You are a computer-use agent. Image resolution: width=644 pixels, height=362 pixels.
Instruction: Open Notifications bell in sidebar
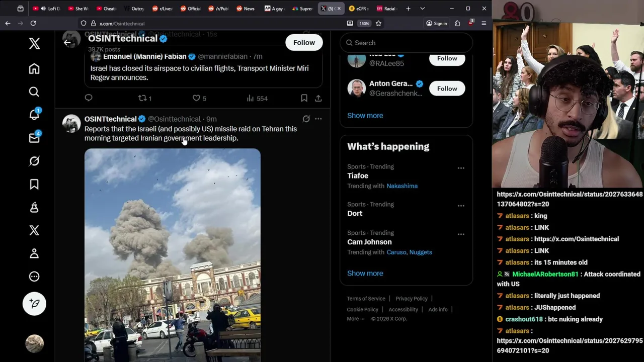point(34,114)
